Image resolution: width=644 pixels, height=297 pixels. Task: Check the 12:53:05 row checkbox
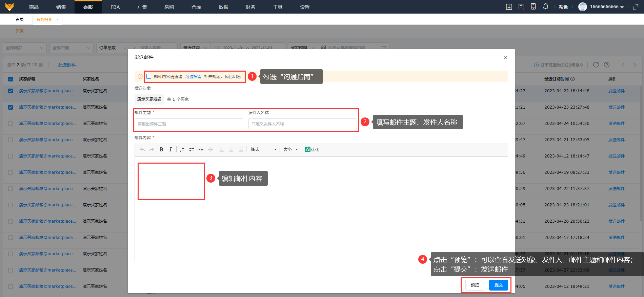point(11,140)
